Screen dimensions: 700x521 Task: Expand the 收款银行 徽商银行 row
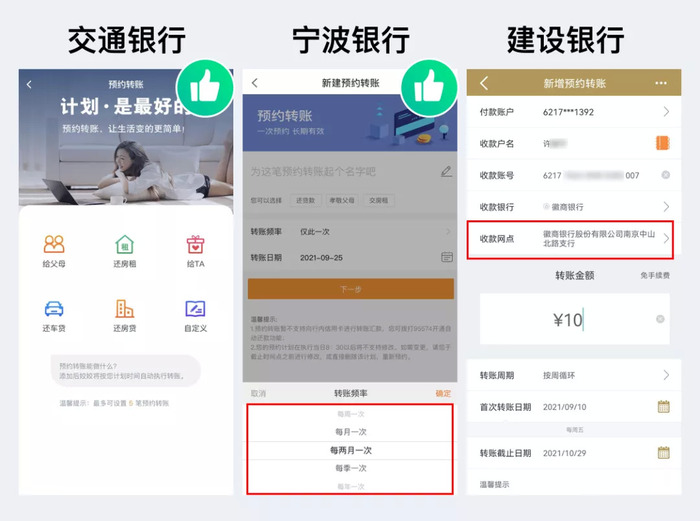[x=574, y=207]
